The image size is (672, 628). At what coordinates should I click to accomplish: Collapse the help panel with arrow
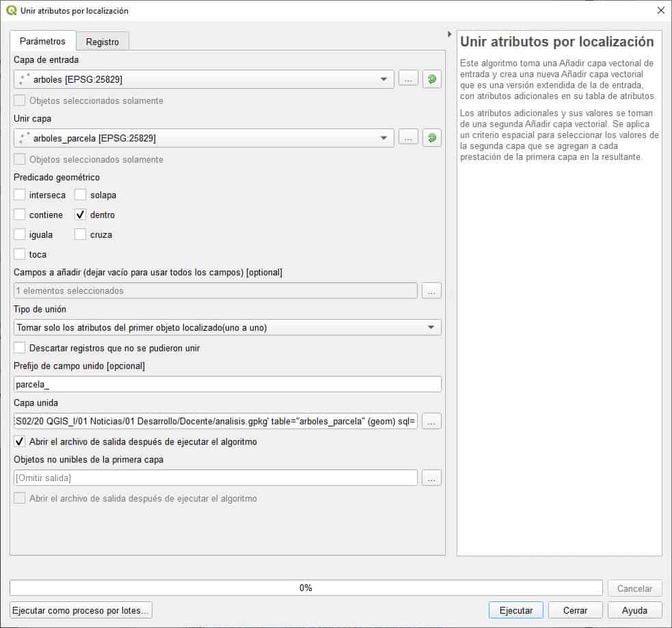[x=449, y=34]
